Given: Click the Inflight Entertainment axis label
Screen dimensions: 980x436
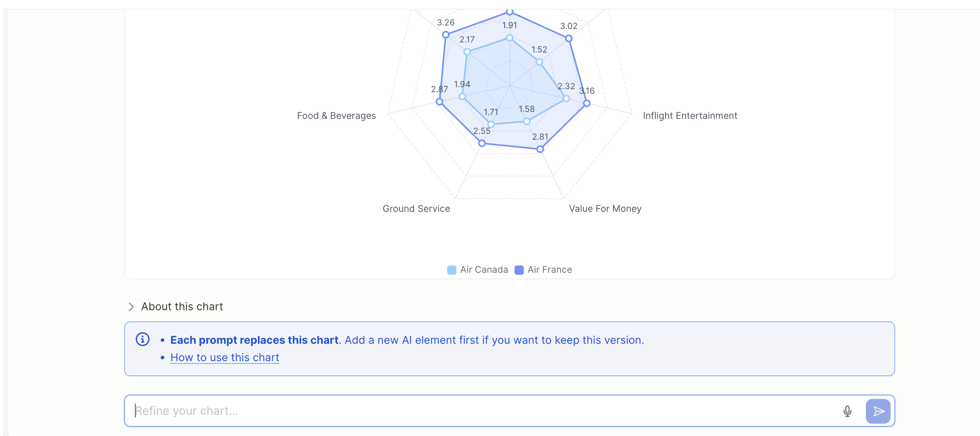Looking at the screenshot, I should point(690,116).
